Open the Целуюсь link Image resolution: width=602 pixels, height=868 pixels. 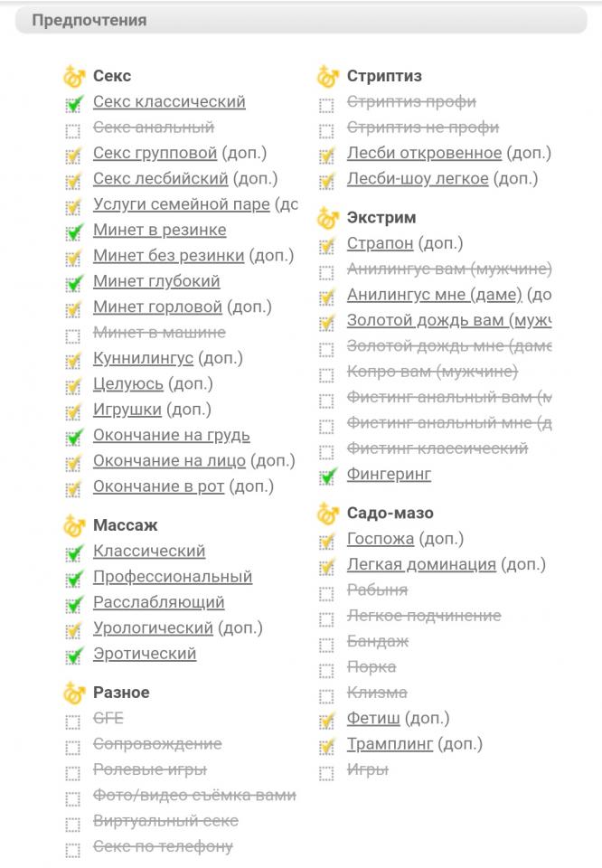128,384
